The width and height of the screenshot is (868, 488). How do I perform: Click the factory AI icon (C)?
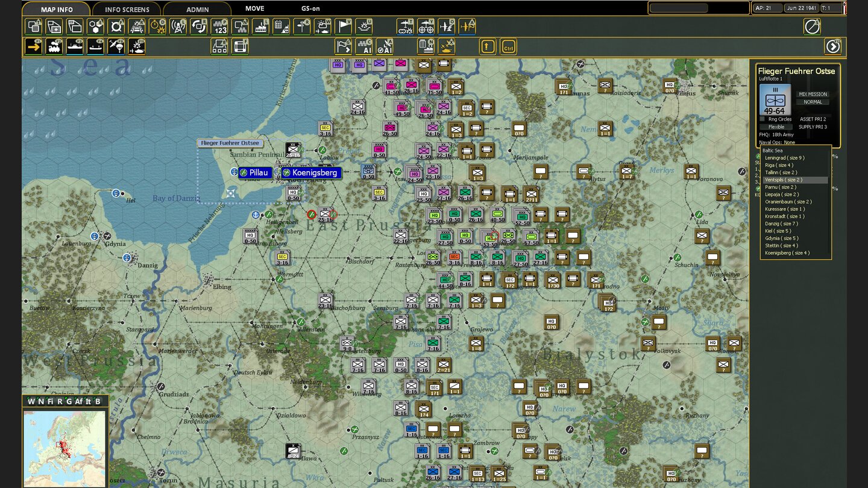pyautogui.click(x=364, y=46)
